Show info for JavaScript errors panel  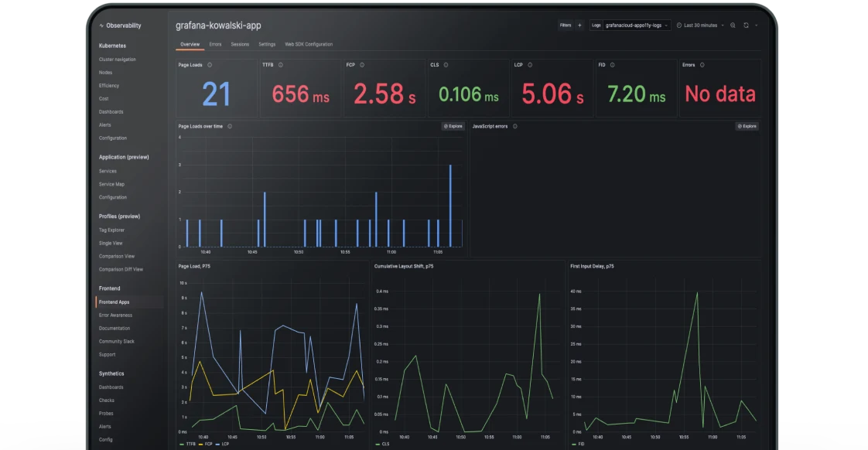(514, 126)
